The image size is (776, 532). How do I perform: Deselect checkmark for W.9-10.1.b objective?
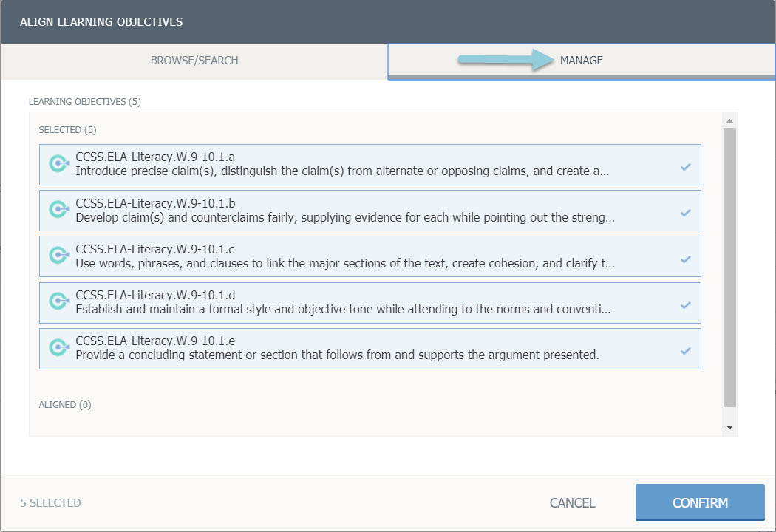pyautogui.click(x=685, y=214)
